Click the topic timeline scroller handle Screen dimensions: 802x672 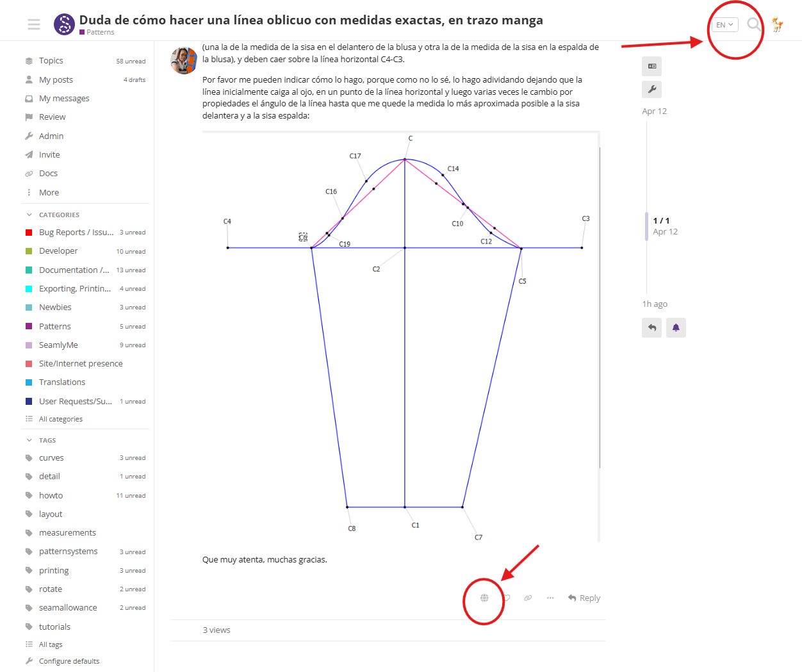tap(646, 226)
